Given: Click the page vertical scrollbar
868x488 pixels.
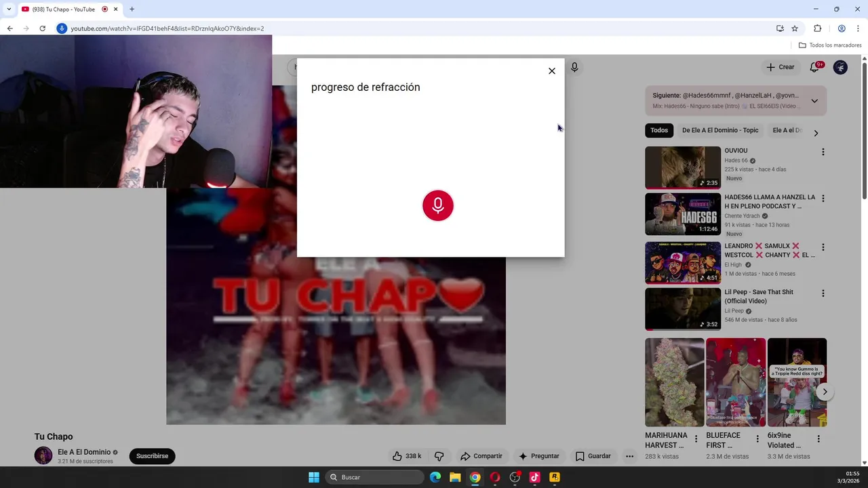Looking at the screenshot, I should coord(864,131).
